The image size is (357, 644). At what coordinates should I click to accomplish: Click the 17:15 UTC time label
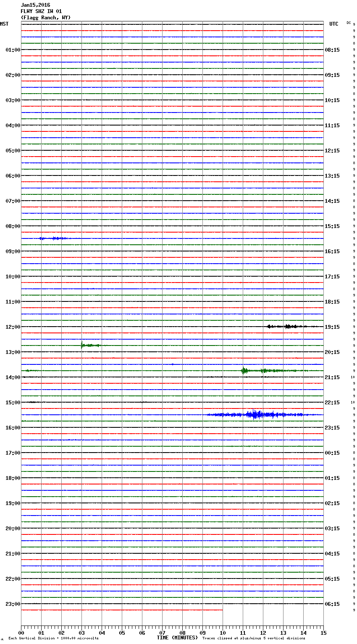pyautogui.click(x=332, y=277)
